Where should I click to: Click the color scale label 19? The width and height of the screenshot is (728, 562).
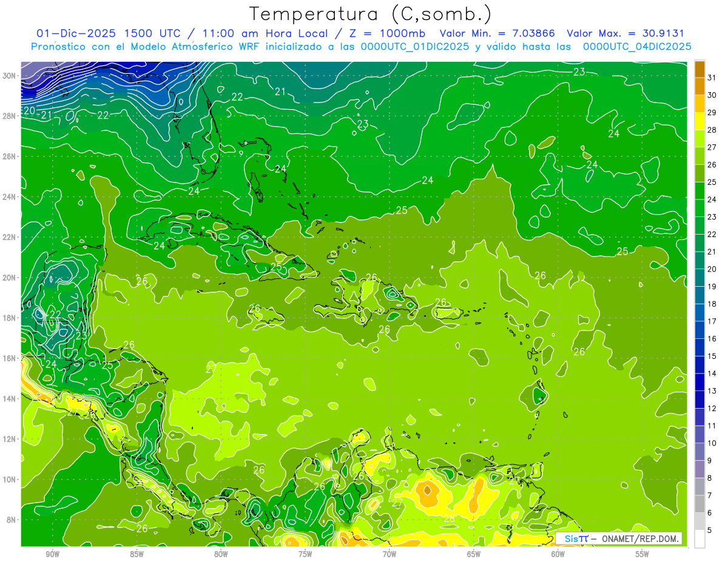713,287
